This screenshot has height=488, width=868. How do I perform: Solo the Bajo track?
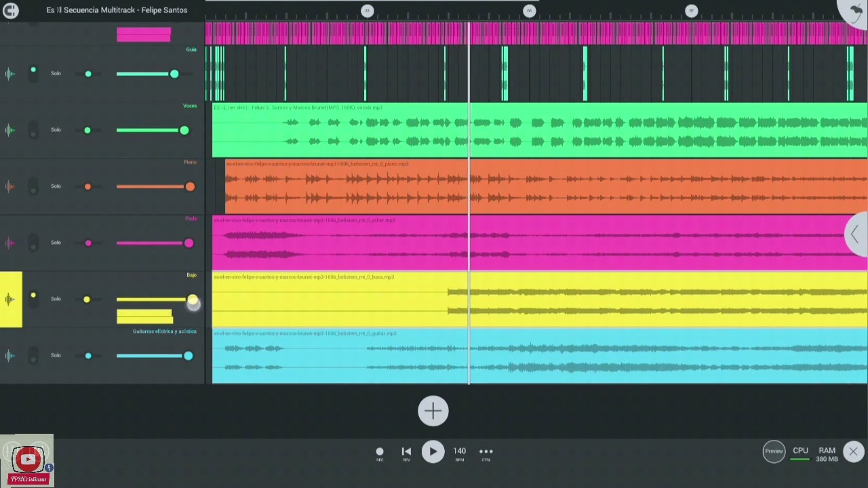tap(56, 299)
